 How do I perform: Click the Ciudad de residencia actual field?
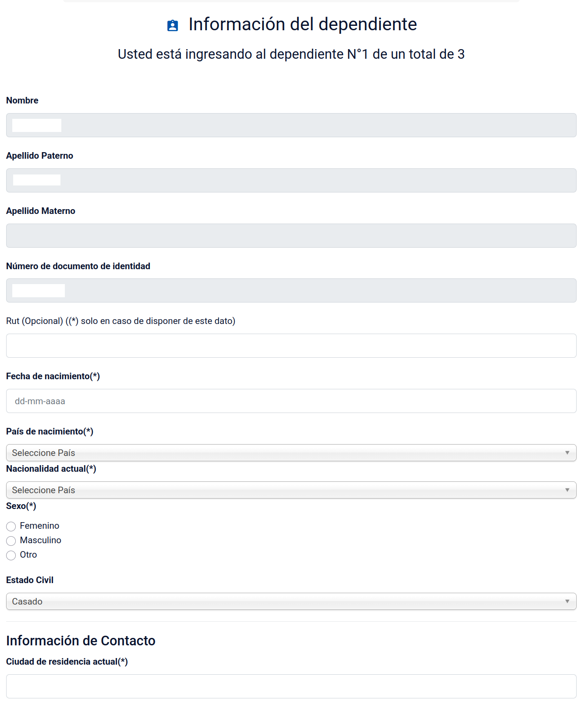291,686
